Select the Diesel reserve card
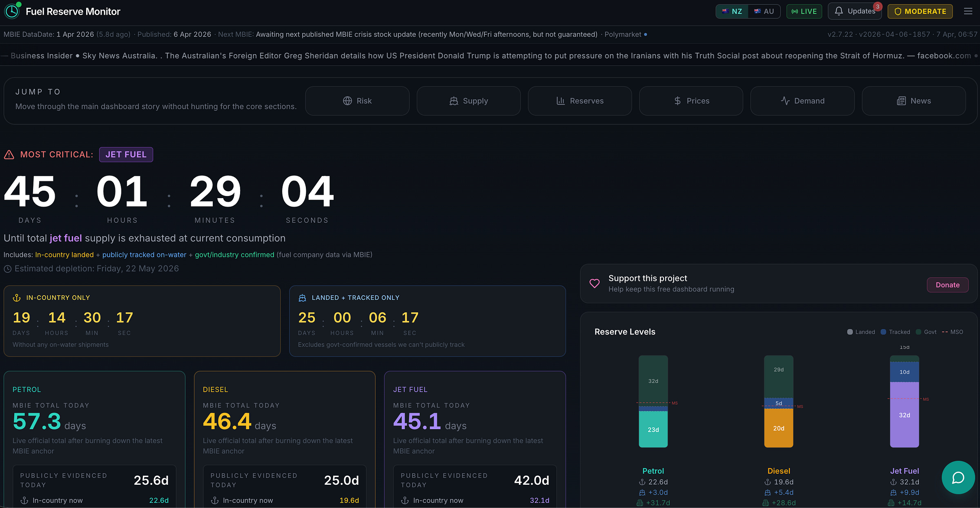Image resolution: width=980 pixels, height=508 pixels. (285, 439)
